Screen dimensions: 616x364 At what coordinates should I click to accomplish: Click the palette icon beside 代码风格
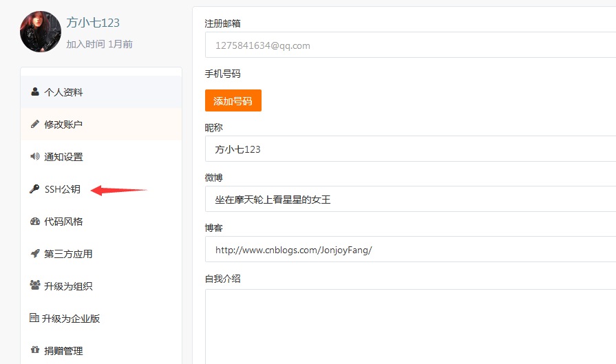tap(35, 222)
